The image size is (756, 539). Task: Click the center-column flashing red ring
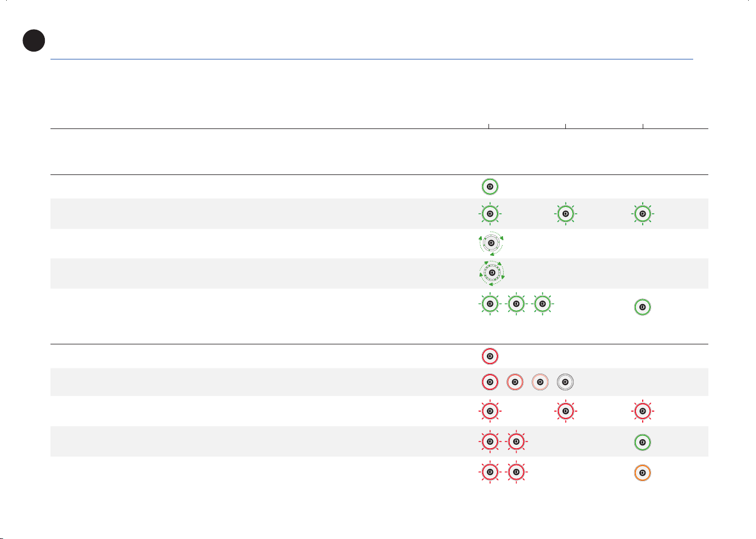pyautogui.click(x=565, y=411)
